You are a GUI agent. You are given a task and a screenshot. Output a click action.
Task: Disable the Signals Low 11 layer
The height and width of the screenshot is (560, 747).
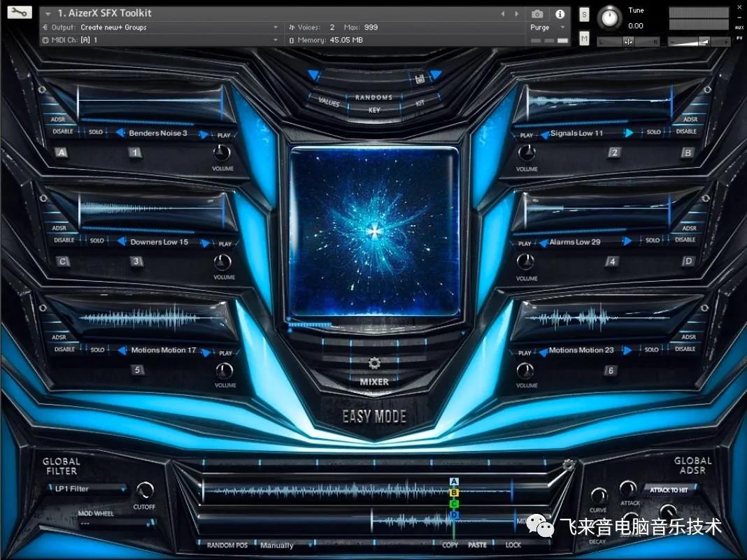click(686, 131)
